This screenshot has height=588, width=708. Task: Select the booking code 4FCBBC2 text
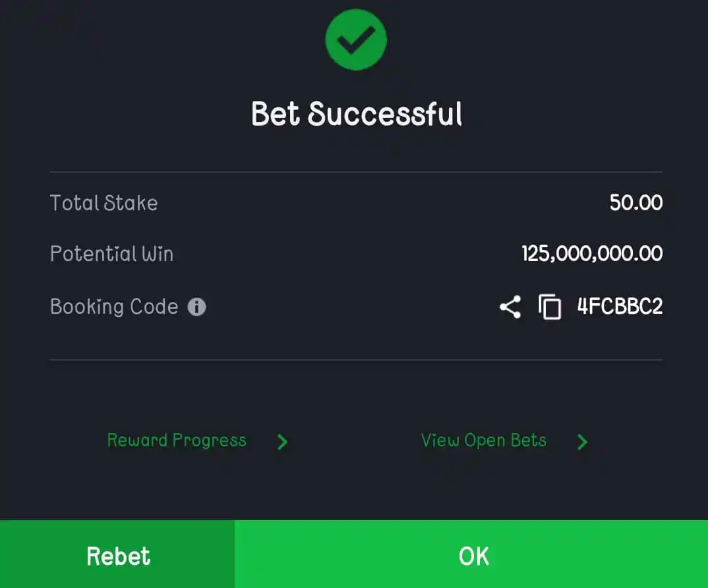click(x=620, y=306)
